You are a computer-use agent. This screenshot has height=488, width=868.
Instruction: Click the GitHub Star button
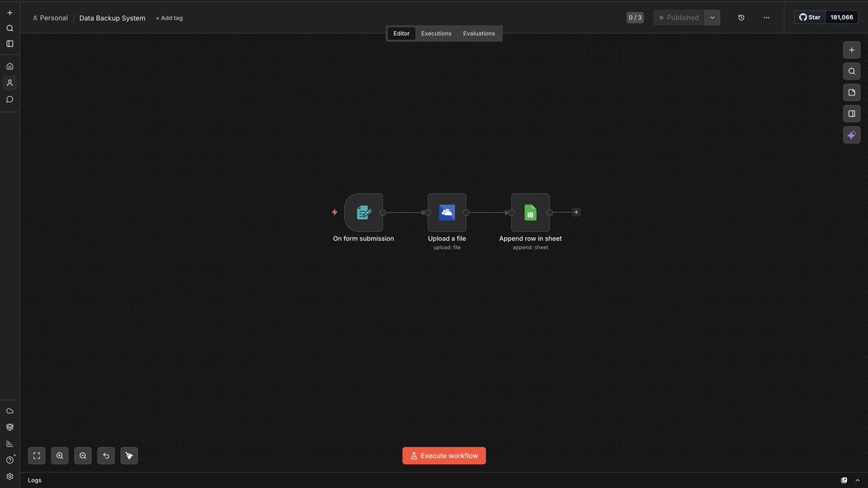pyautogui.click(x=810, y=17)
